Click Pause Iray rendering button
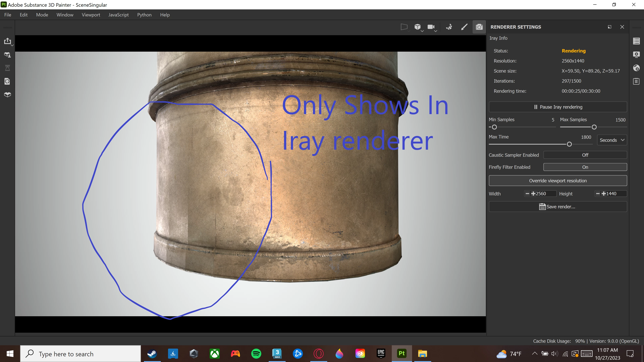Image resolution: width=644 pixels, height=362 pixels. [x=557, y=107]
